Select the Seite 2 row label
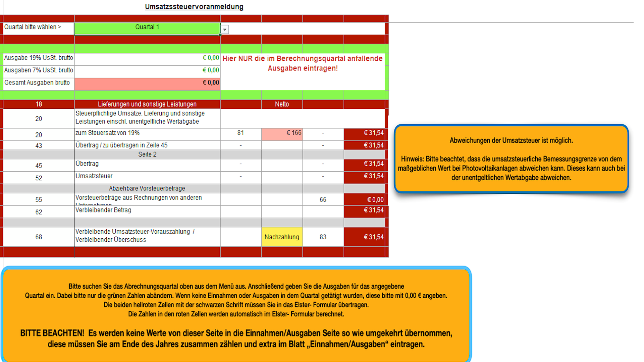 tap(147, 155)
